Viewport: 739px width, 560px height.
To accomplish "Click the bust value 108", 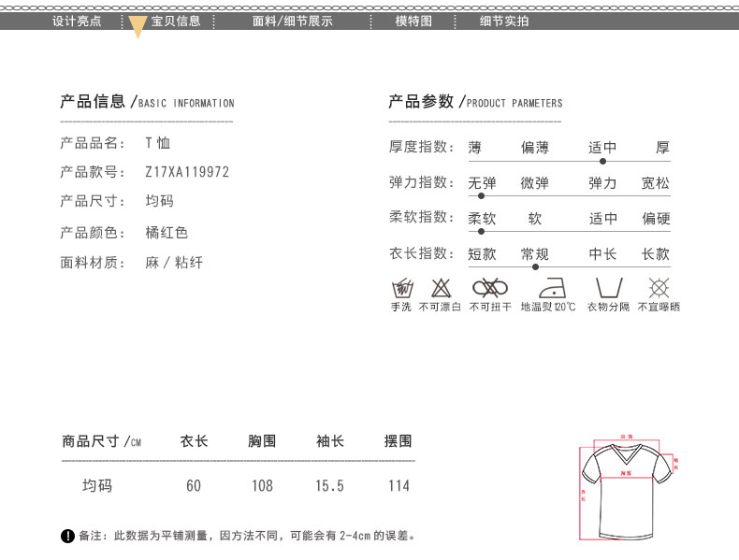I will (262, 485).
